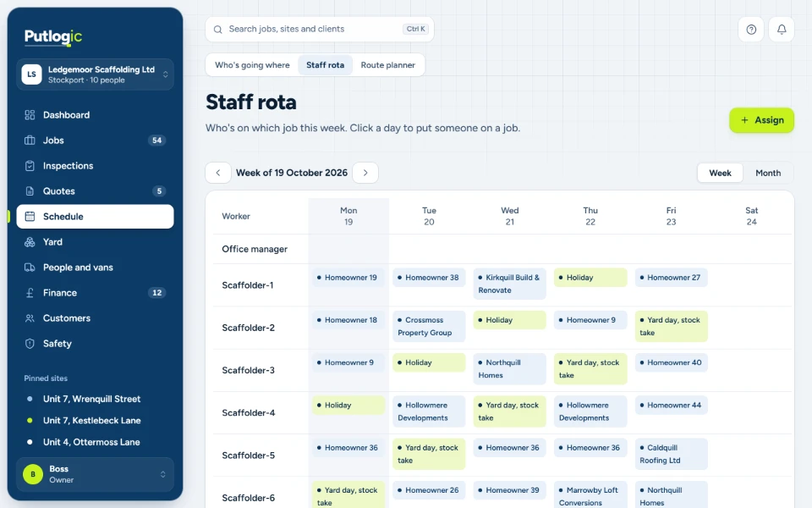The image size is (812, 508).
Task: Click the Inspections clipboard icon
Action: point(30,166)
